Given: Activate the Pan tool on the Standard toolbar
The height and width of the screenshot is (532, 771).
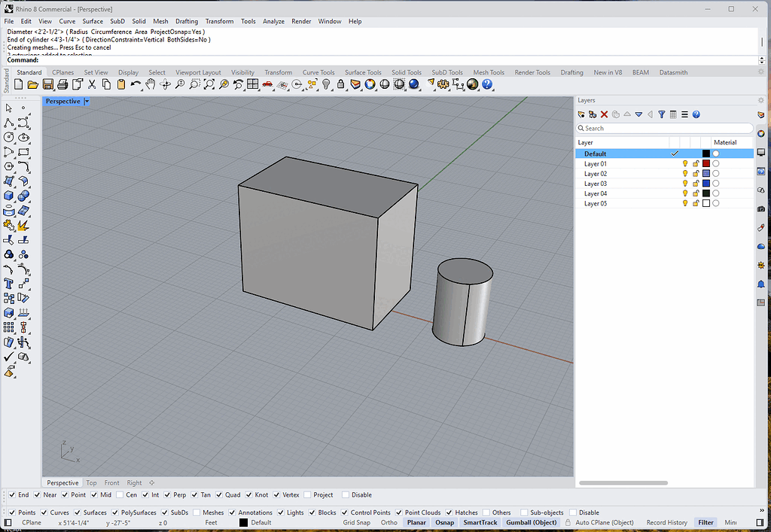Looking at the screenshot, I should (151, 84).
